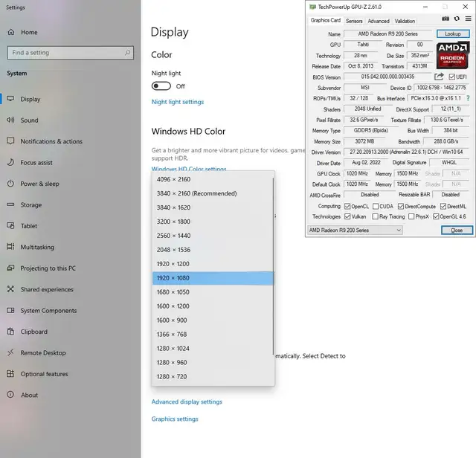Open the AMD Radeon R9 200 Series dropdown
This screenshot has width=476, height=458.
[x=356, y=230]
